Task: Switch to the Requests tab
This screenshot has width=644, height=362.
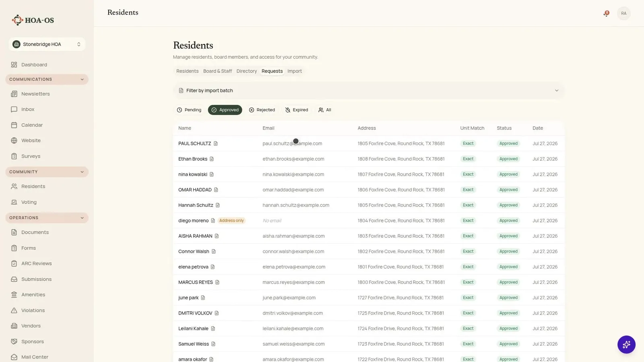Action: pos(272,71)
